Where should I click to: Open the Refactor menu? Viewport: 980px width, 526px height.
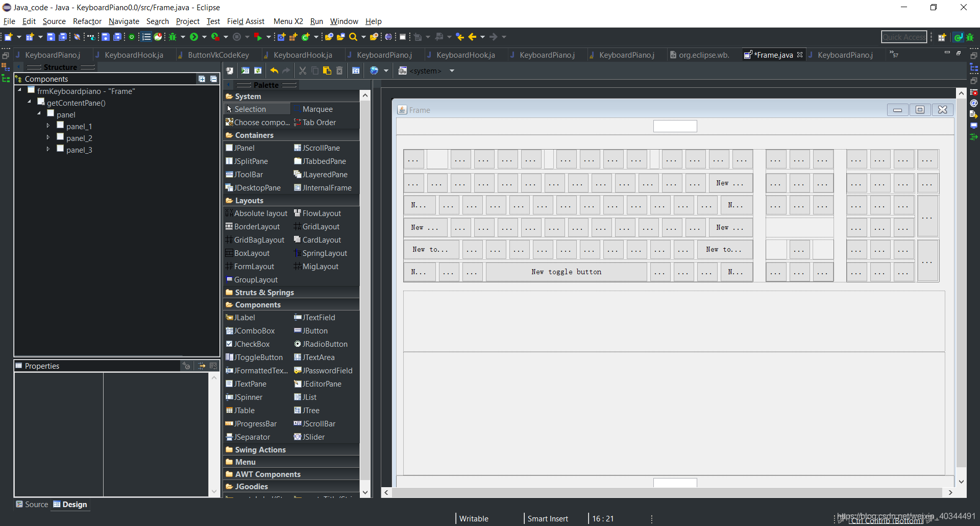[87, 21]
